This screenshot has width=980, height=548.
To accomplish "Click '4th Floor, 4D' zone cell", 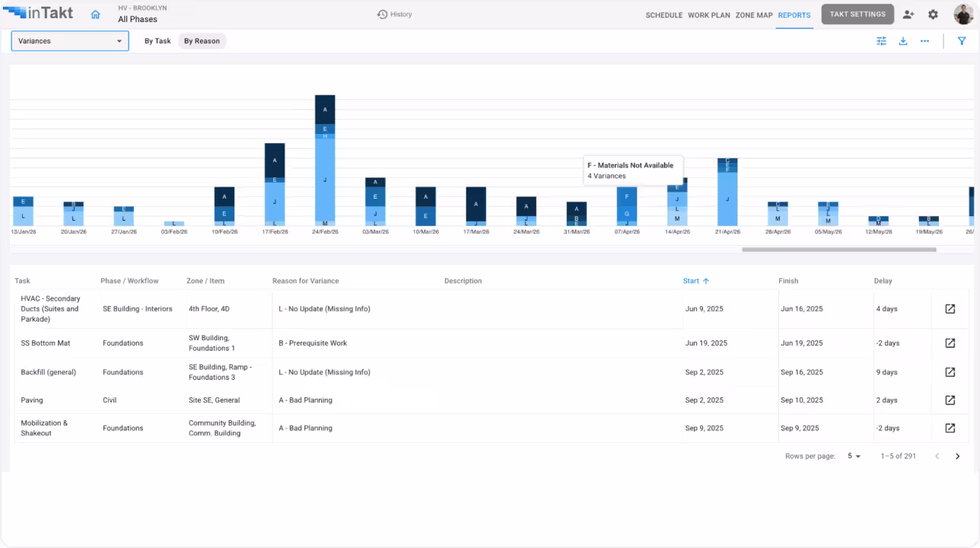I will (x=209, y=309).
